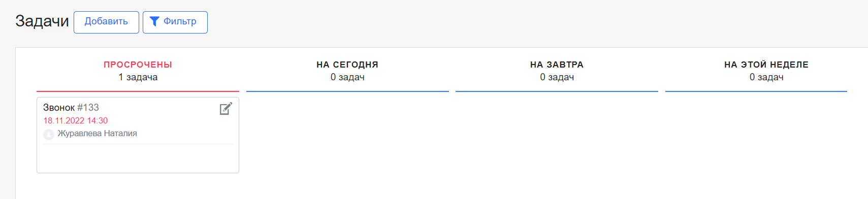Click the 0 задач counter under На завтра

click(x=557, y=77)
